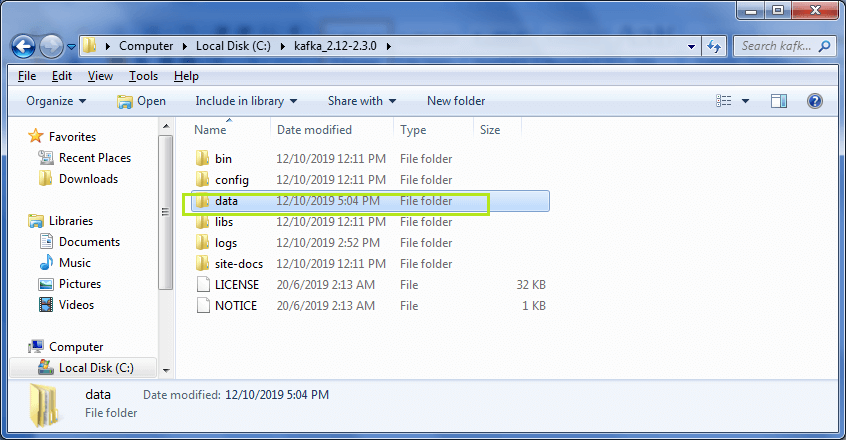846x440 pixels.
Task: Go forward with the Forward arrow button
Action: point(51,47)
